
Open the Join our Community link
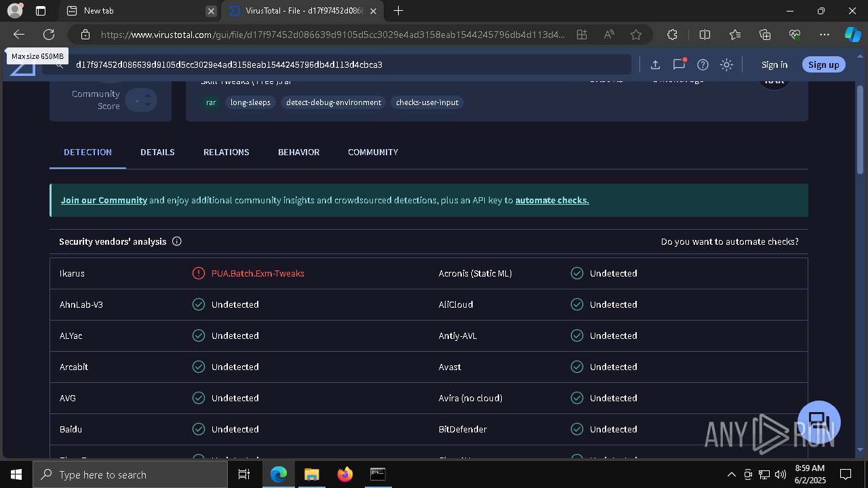104,200
